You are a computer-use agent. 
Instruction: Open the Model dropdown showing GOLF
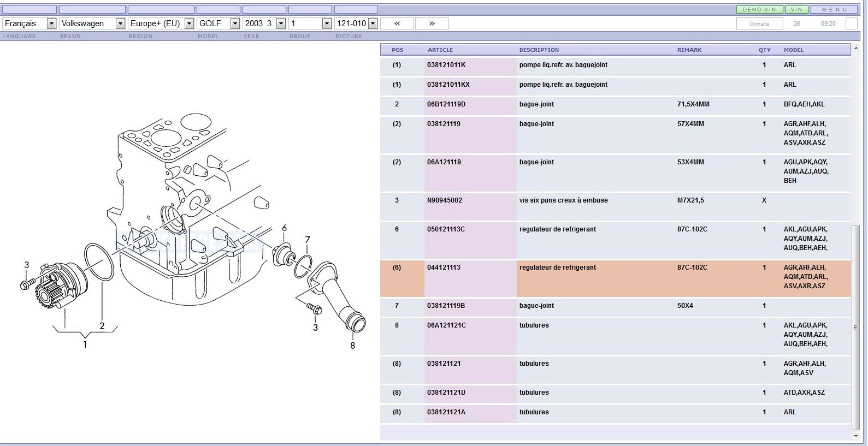[218, 23]
